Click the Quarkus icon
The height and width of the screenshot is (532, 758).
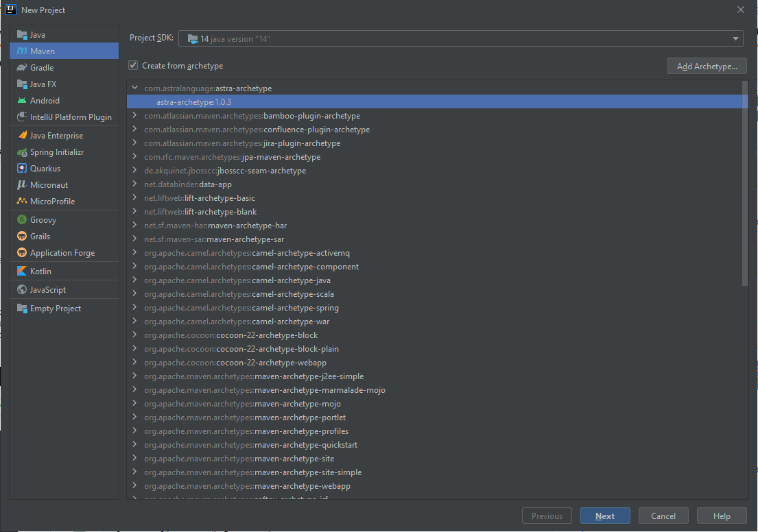point(22,168)
